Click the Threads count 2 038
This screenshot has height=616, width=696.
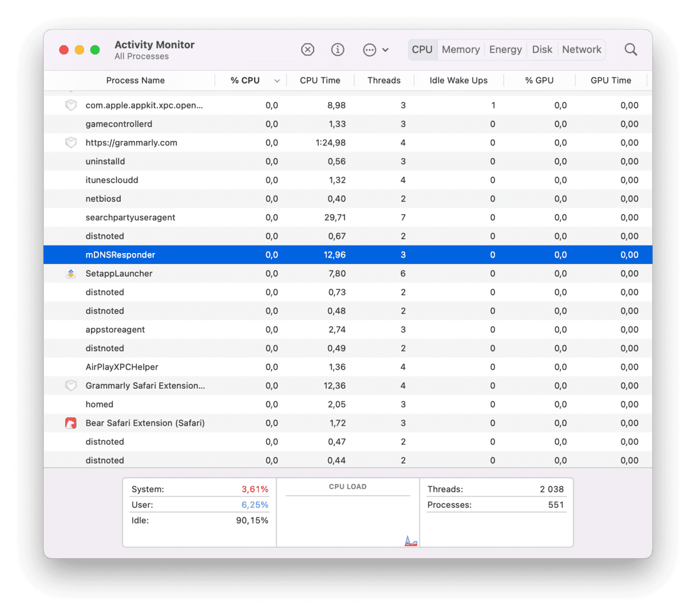[552, 489]
